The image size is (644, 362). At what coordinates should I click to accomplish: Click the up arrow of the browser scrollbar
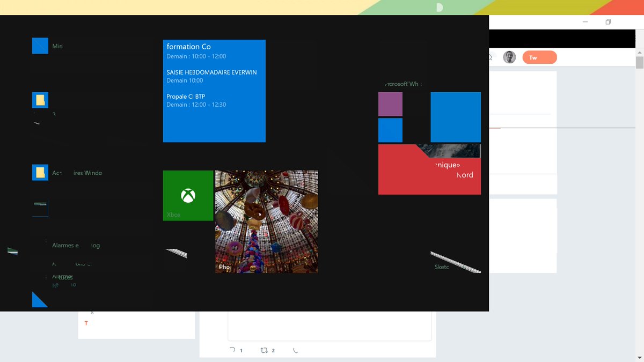click(x=640, y=52)
